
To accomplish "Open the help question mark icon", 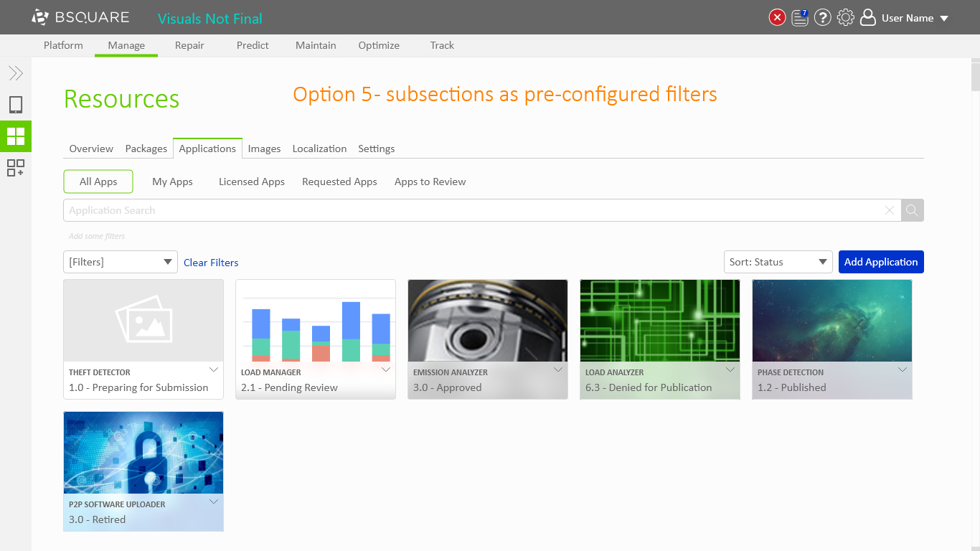I will point(823,18).
